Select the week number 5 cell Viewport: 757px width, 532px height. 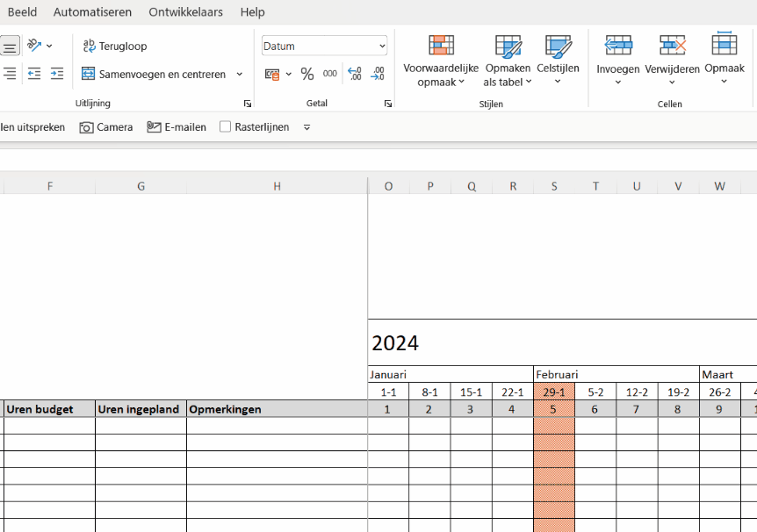[554, 409]
